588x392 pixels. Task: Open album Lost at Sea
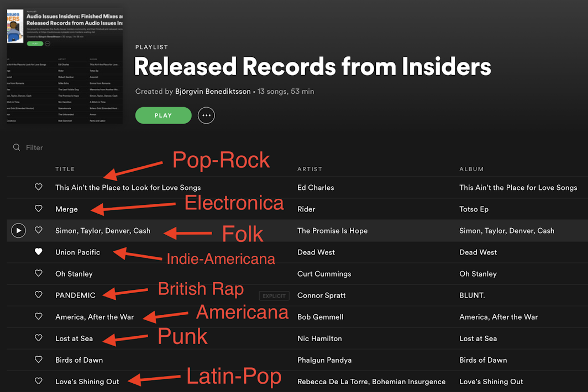click(478, 338)
